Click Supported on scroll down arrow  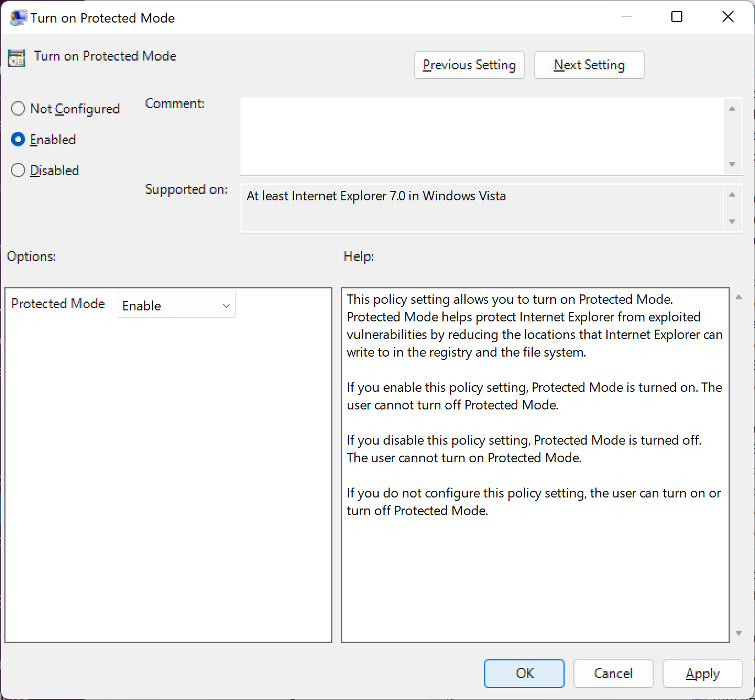click(732, 221)
